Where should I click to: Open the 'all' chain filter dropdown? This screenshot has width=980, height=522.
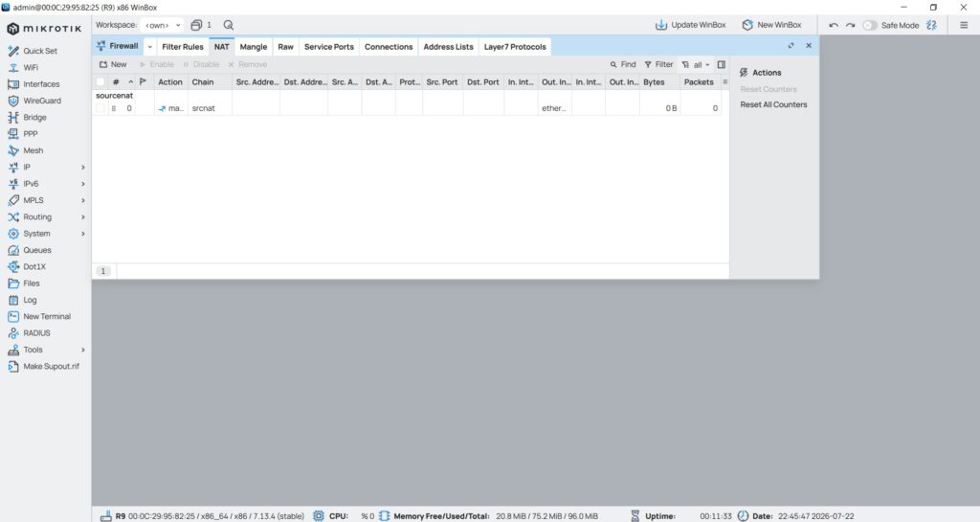click(696, 64)
